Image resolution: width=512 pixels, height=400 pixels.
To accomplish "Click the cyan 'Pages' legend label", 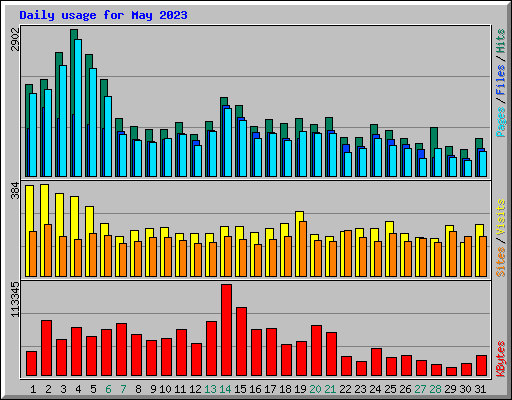I will 501,122.
